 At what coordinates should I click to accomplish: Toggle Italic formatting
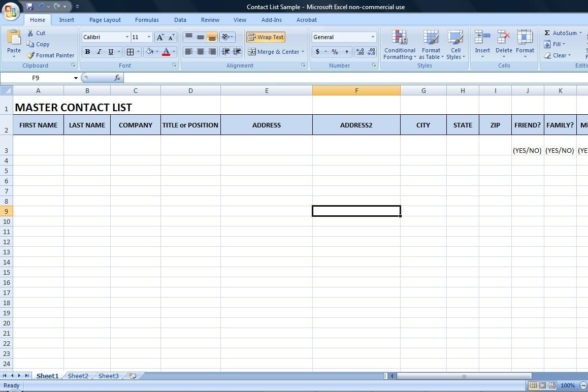click(x=99, y=52)
